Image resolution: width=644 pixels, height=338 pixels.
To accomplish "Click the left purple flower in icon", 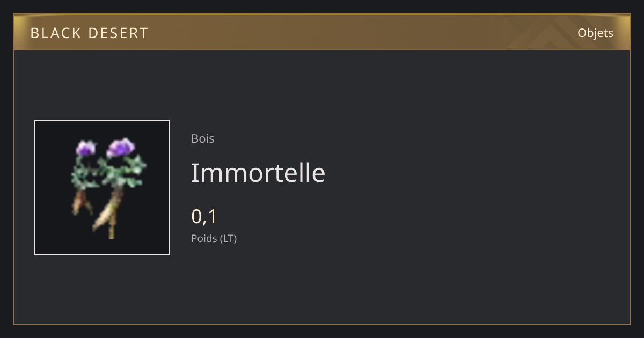I will (85, 148).
